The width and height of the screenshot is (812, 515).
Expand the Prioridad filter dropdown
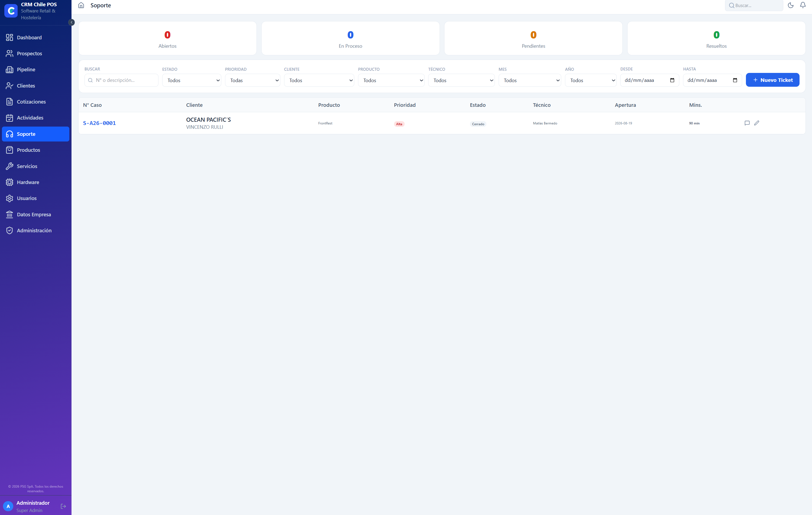(x=252, y=80)
